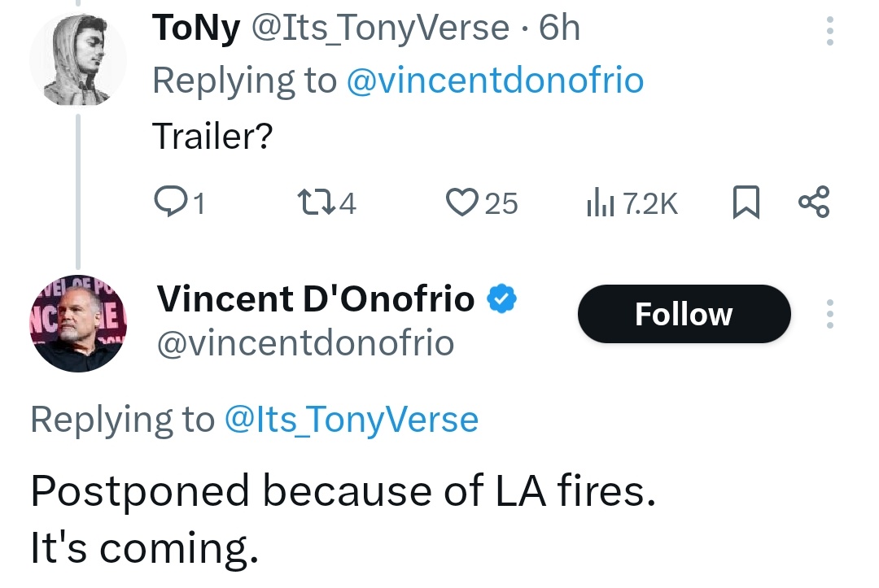Click the Vincent D'Onofrio display name
The image size is (879, 588).
coord(316,298)
